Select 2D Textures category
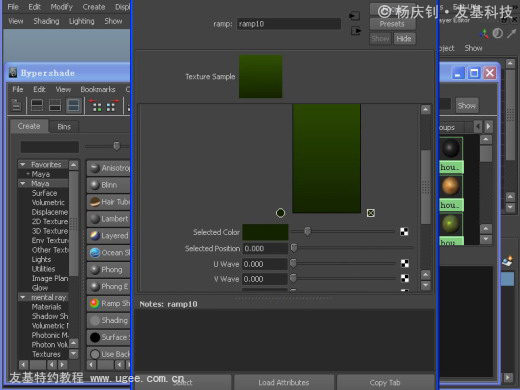The height and width of the screenshot is (390, 520). [50, 221]
